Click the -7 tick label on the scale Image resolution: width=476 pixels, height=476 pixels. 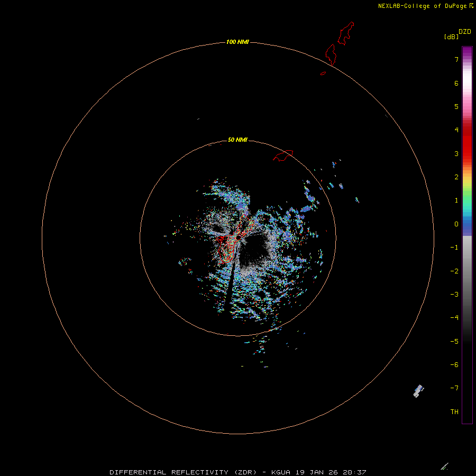point(454,388)
